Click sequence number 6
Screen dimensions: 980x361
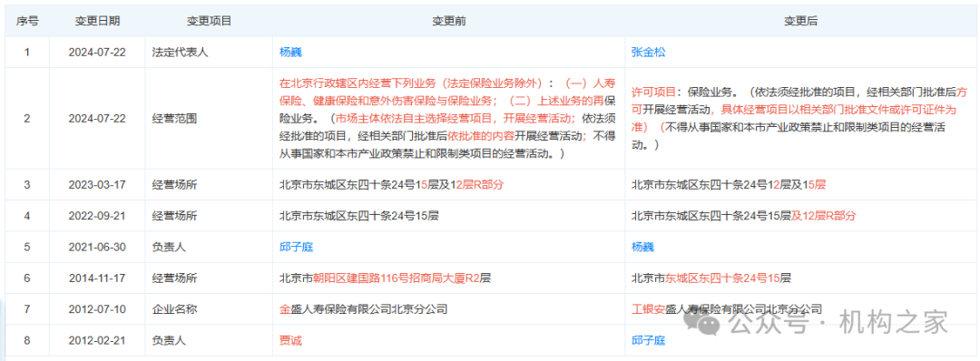[x=27, y=278]
